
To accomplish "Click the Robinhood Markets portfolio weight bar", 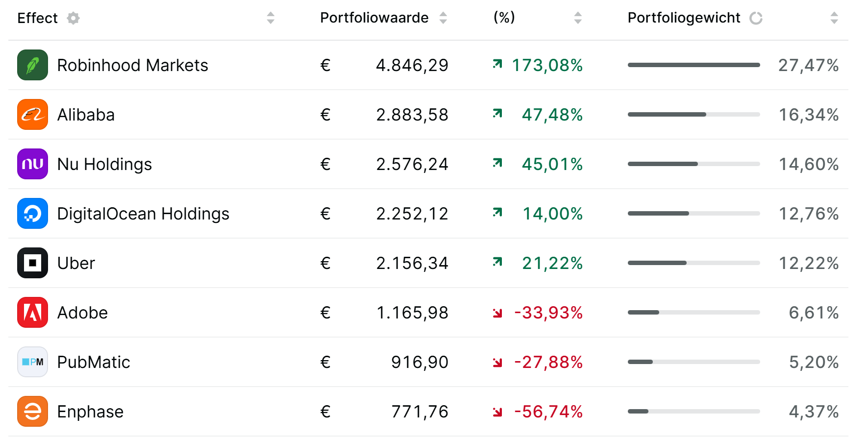I will pyautogui.click(x=694, y=65).
